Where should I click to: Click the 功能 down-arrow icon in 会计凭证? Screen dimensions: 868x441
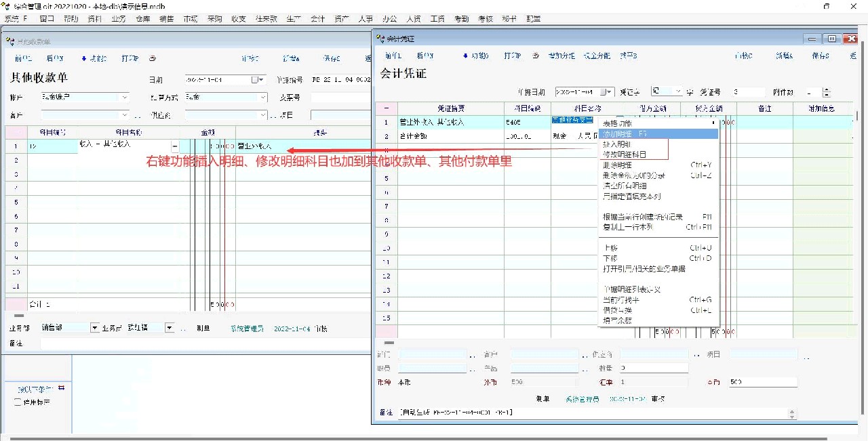tap(465, 56)
